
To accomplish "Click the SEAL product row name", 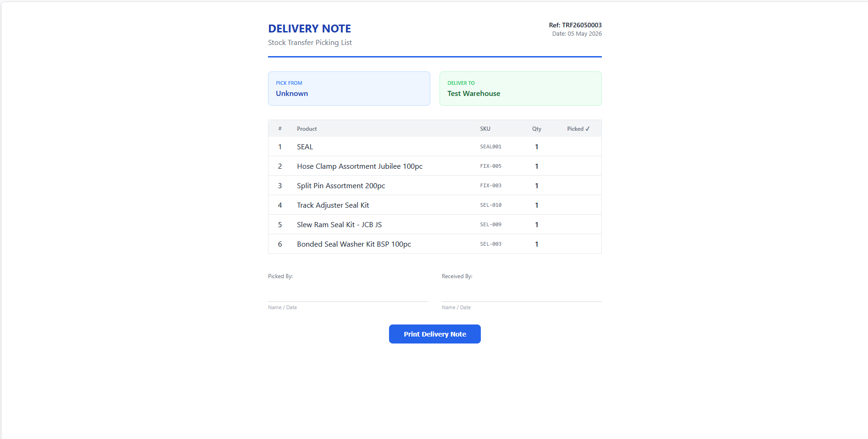I will [x=305, y=147].
